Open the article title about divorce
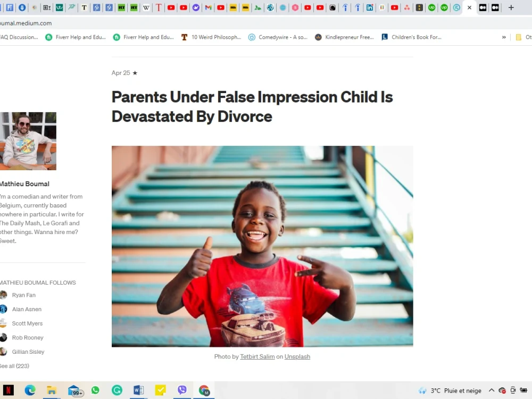 [252, 106]
